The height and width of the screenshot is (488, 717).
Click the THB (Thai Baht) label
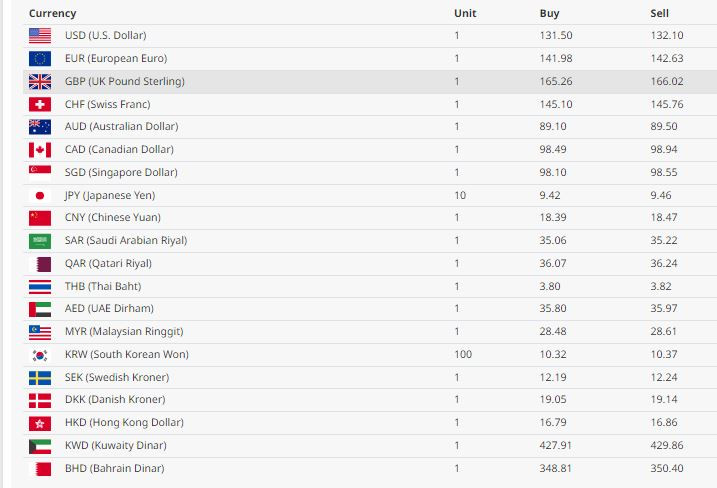pyautogui.click(x=103, y=286)
